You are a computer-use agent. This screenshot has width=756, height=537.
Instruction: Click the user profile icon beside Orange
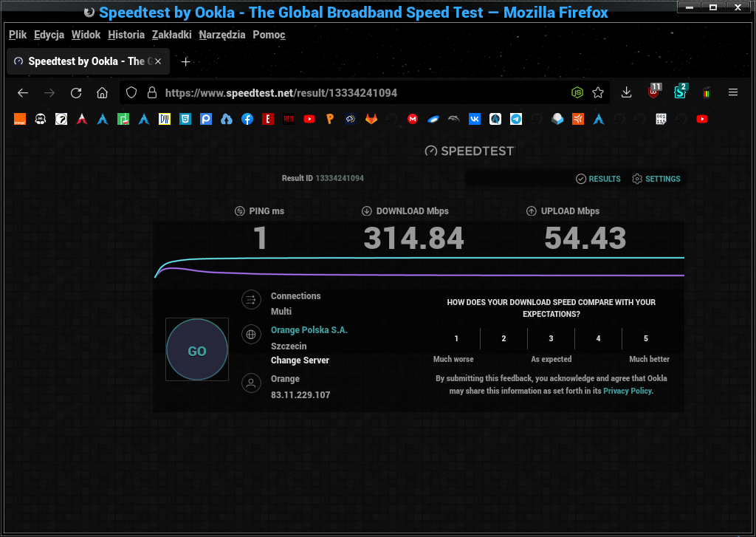click(251, 383)
